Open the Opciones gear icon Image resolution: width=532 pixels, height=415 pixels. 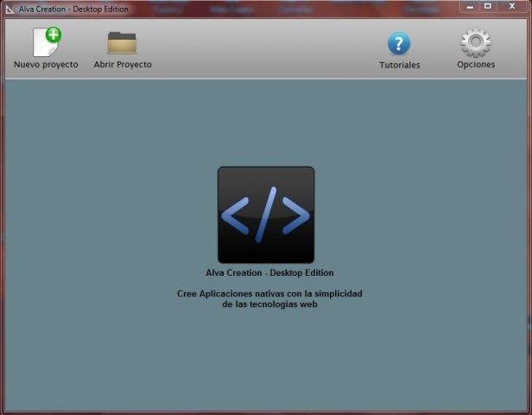(476, 42)
